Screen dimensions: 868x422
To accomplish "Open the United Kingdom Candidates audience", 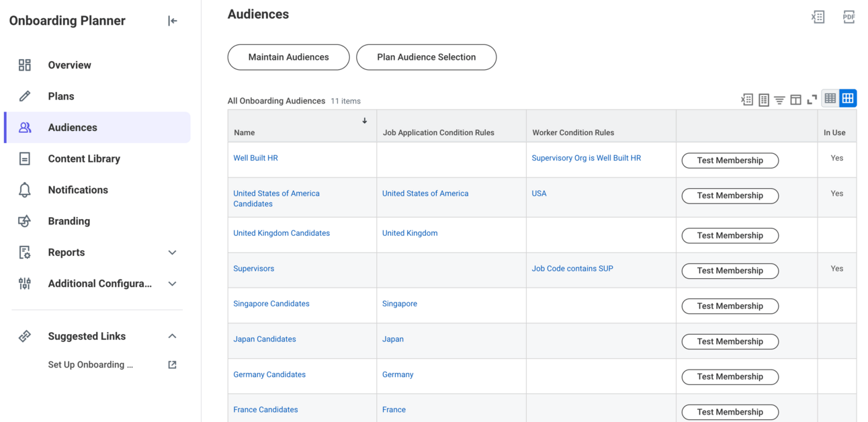I will [x=281, y=233].
